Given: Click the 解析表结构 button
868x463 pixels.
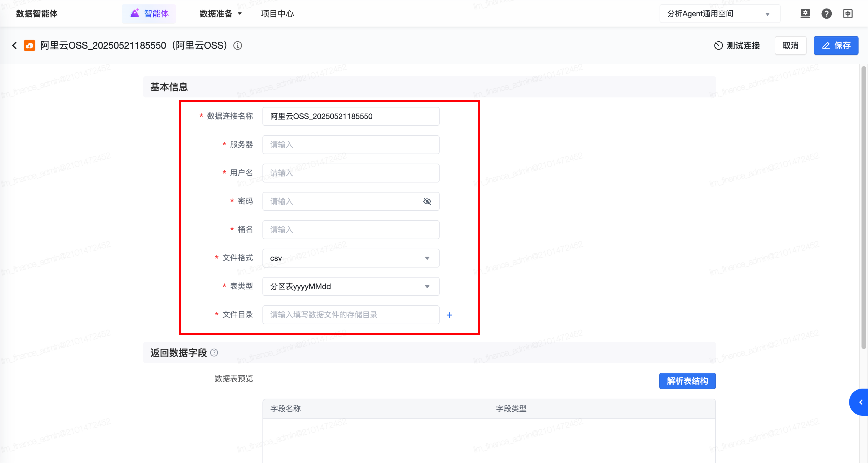Looking at the screenshot, I should [687, 381].
